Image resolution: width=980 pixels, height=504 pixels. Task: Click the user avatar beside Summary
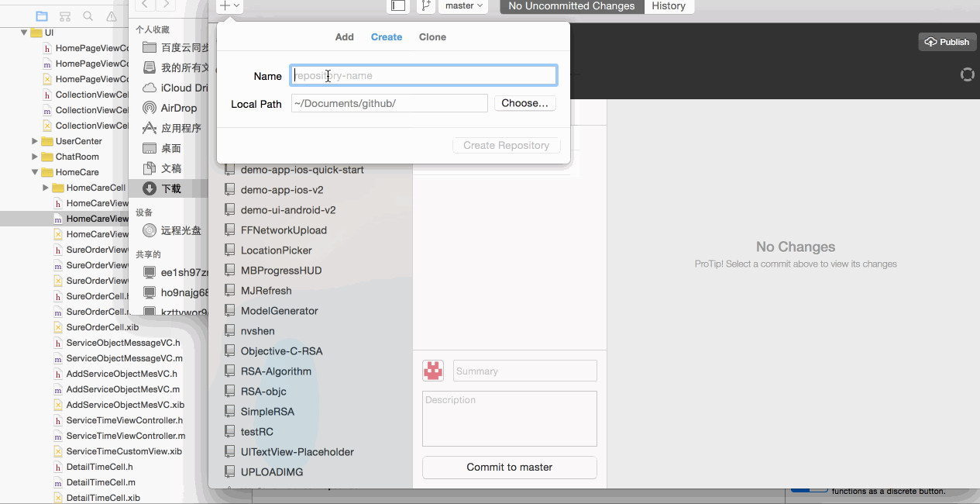[x=433, y=371]
